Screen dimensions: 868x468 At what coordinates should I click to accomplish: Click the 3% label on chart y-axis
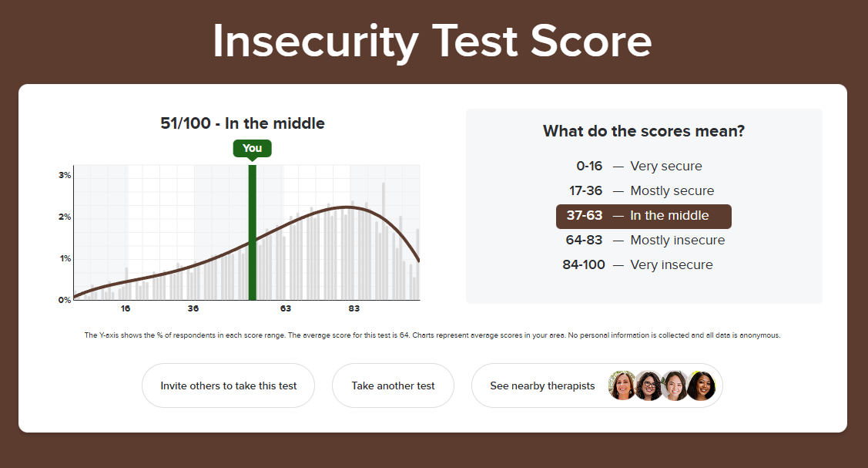point(65,176)
